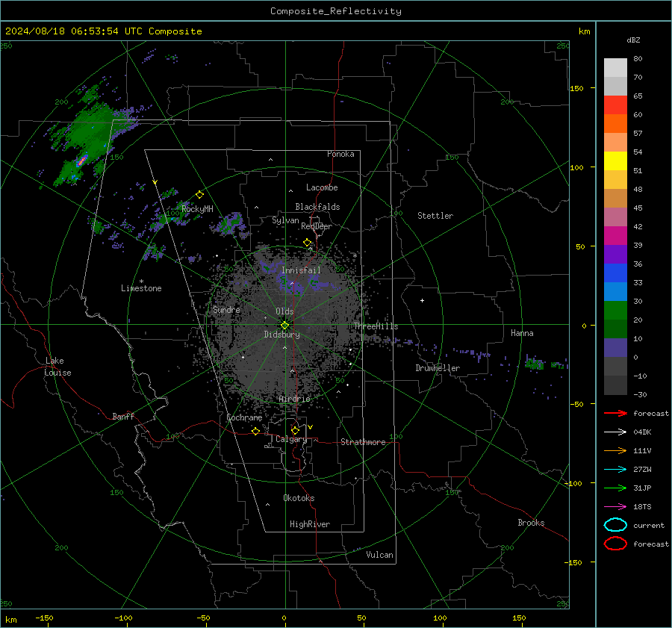Click the yellow diamond marker beside RockyMH

click(199, 195)
